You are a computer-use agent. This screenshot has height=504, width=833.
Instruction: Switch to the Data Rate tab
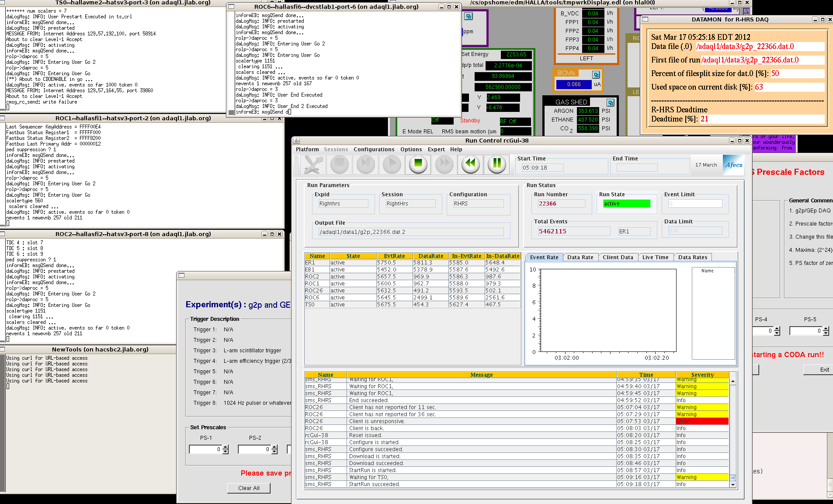click(580, 257)
